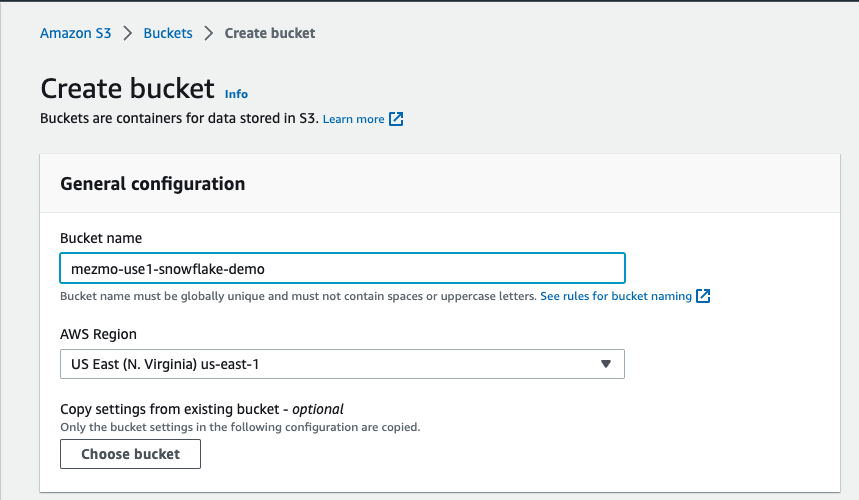Viewport: 859px width, 500px height.
Task: Click the Create bucket page title
Action: click(127, 89)
